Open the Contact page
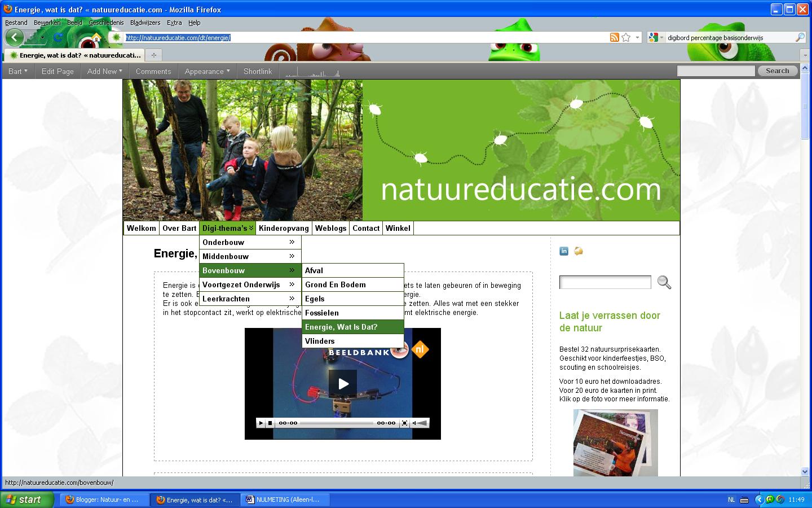Screen dimensions: 812x508 tap(366, 228)
